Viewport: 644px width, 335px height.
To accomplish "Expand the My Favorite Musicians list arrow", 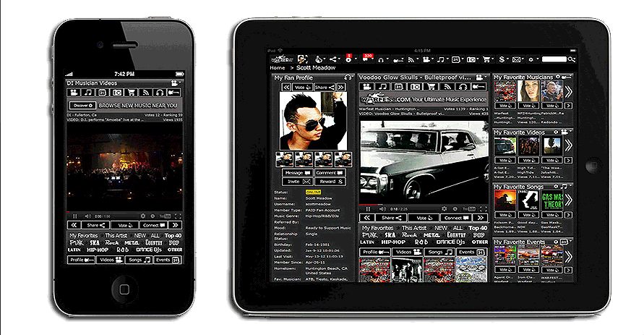I will 569,91.
